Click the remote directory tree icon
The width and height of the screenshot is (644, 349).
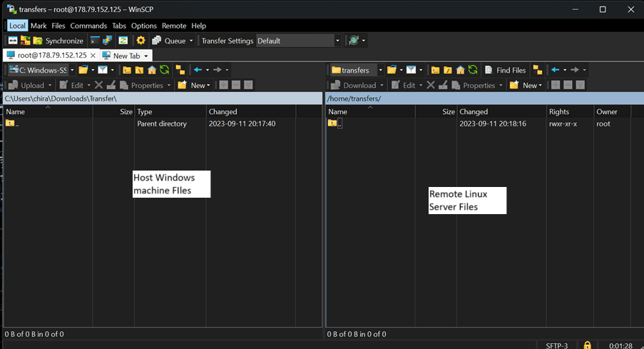537,70
